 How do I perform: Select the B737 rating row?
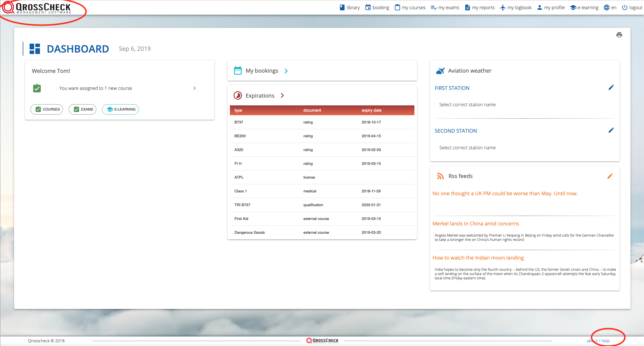(322, 122)
